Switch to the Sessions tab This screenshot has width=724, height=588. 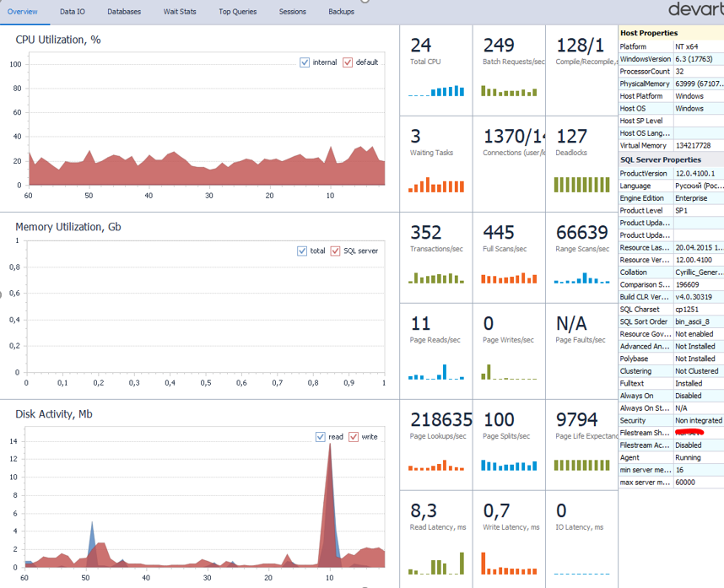click(292, 12)
